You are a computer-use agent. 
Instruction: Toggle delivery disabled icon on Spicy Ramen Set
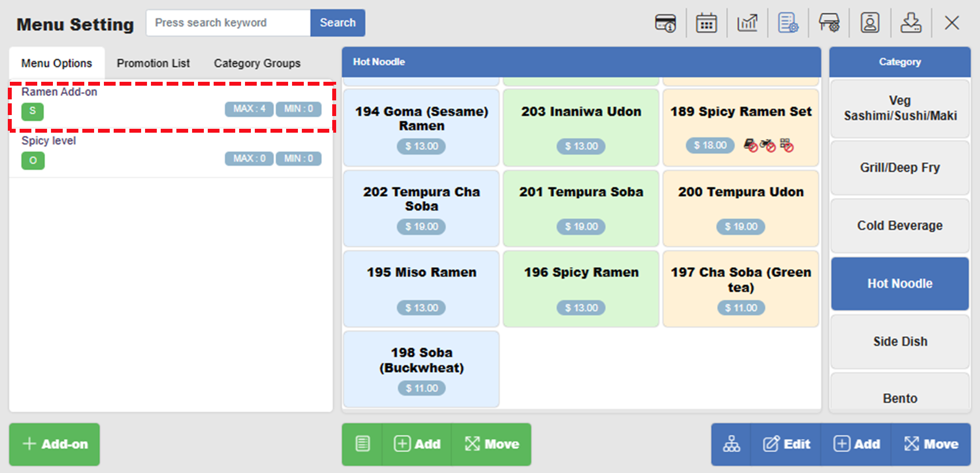click(x=768, y=145)
